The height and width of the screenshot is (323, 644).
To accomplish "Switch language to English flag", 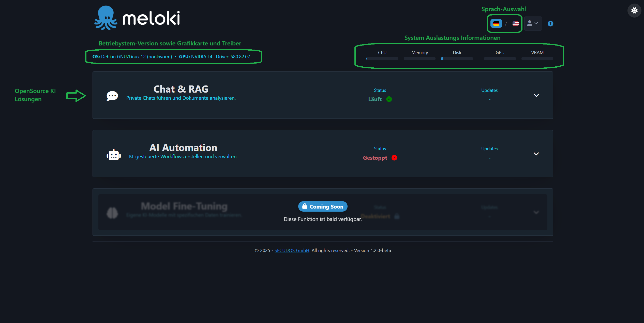I will [515, 23].
